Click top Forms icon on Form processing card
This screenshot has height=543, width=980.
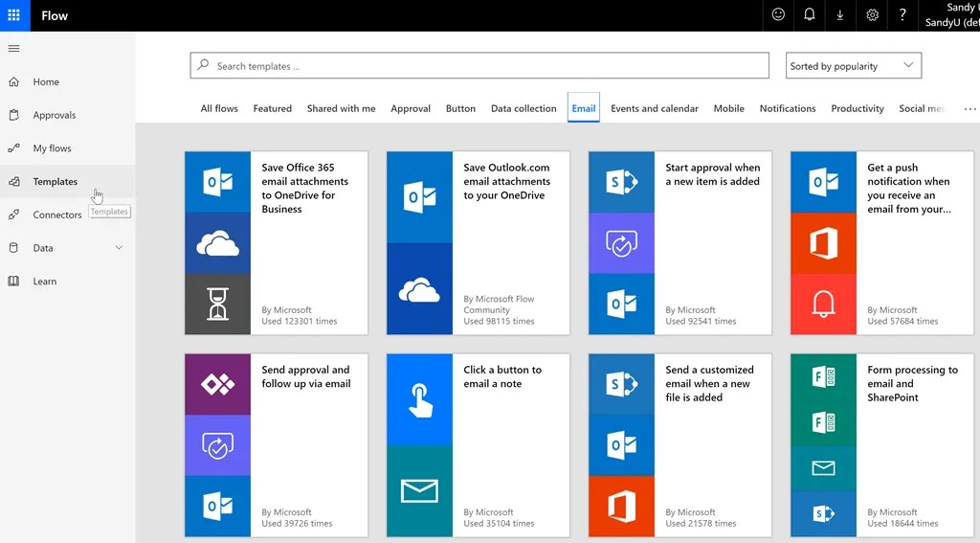(823, 376)
